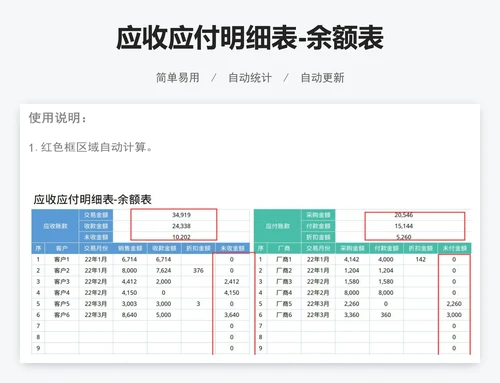500x383 pixels.
Task: Click the main title 应收应付明细表-余额表
Action: [250, 38]
